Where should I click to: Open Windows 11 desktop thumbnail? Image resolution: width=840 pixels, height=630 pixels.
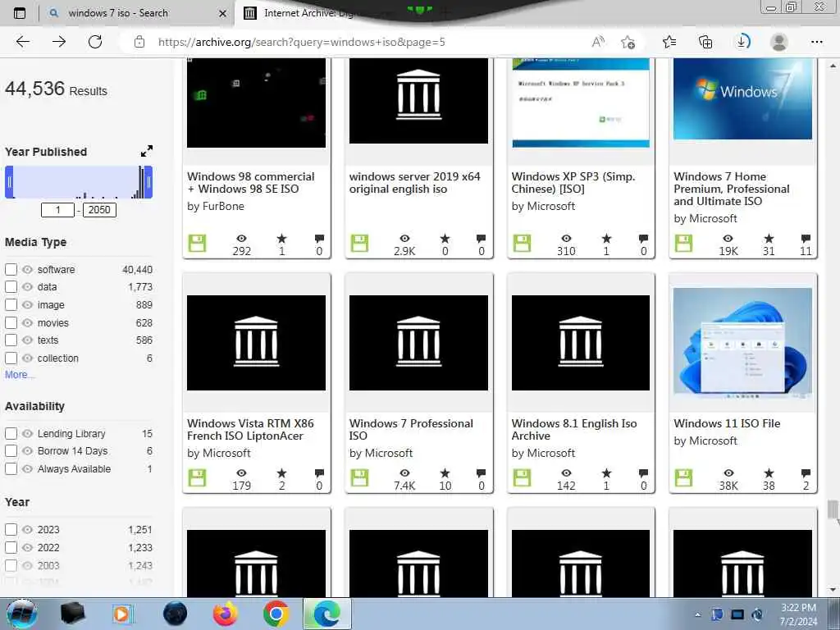pyautogui.click(x=742, y=343)
